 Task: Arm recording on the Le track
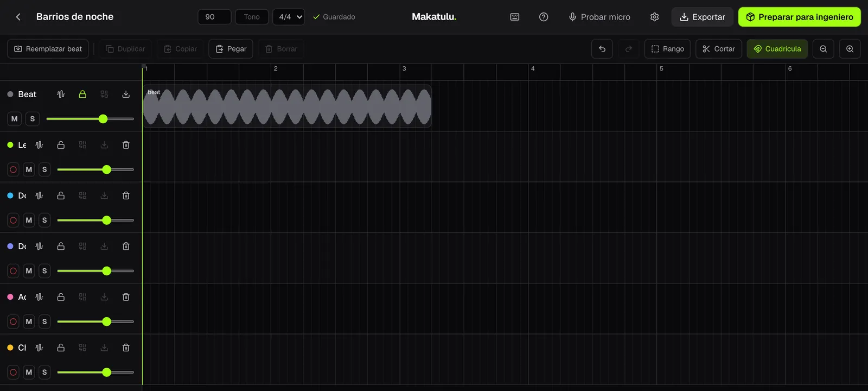14,169
